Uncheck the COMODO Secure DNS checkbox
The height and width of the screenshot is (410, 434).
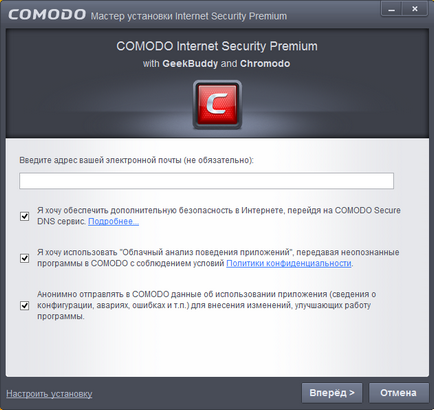24,216
